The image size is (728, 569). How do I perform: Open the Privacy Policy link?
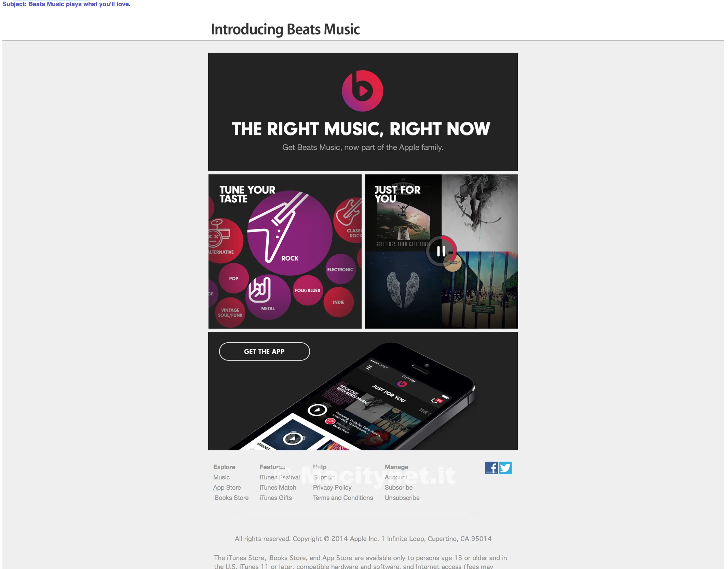click(x=332, y=487)
